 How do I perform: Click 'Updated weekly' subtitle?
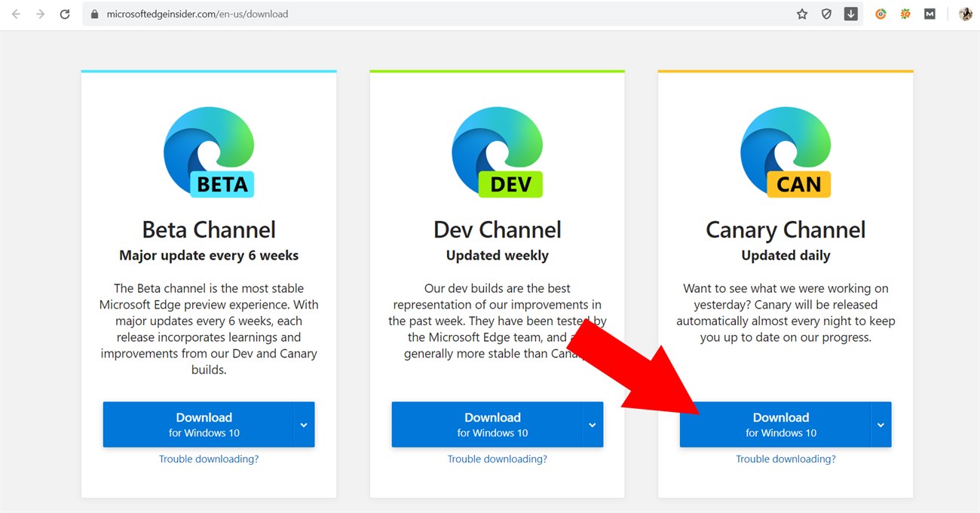tap(498, 256)
